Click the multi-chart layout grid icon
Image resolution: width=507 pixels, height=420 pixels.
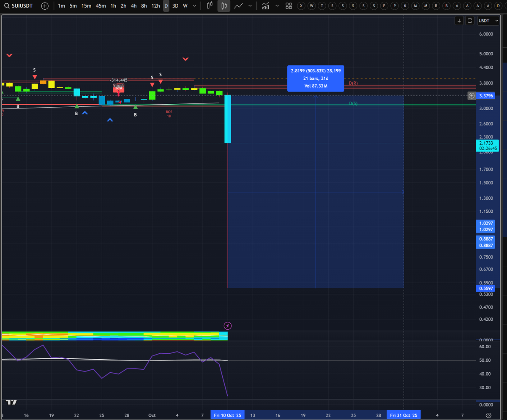pyautogui.click(x=289, y=6)
